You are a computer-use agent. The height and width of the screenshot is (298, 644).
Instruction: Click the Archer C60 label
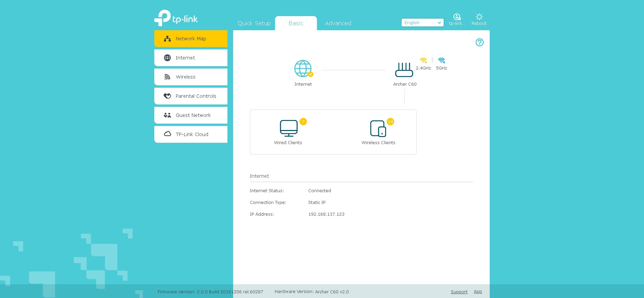click(405, 84)
